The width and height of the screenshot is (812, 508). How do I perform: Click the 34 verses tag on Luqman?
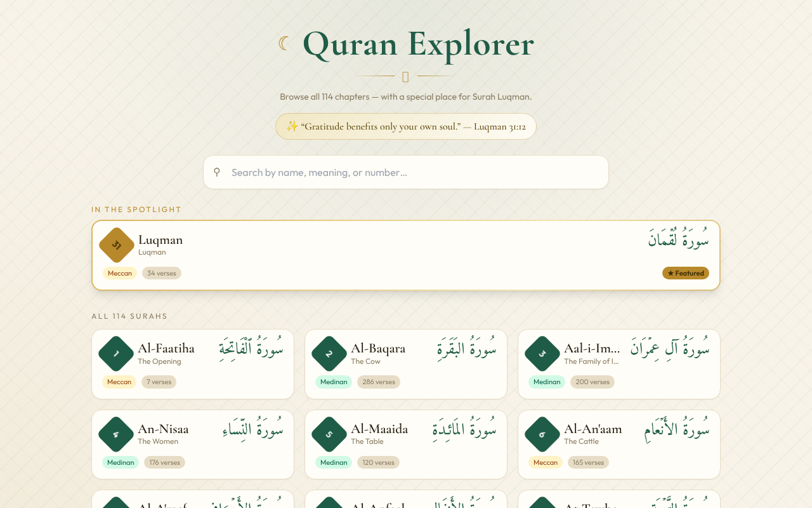tap(162, 273)
